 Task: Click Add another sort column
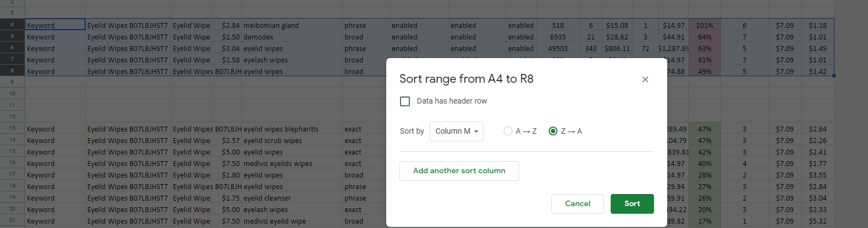coord(459,171)
